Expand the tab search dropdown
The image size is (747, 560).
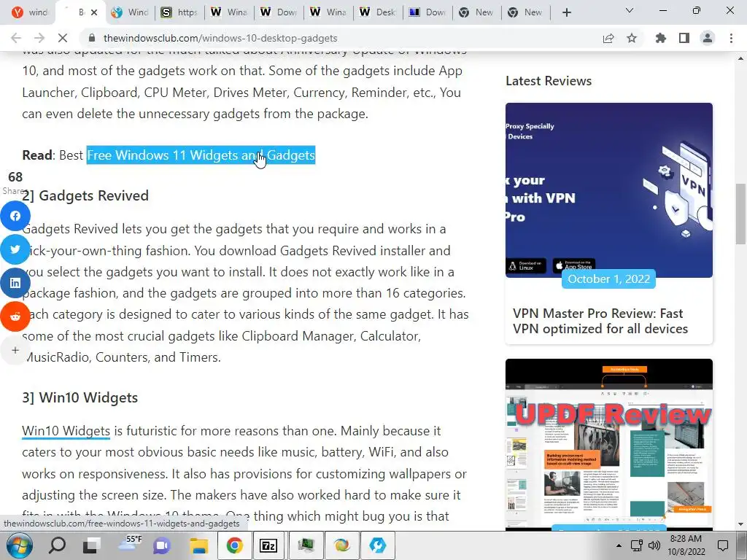point(630,10)
